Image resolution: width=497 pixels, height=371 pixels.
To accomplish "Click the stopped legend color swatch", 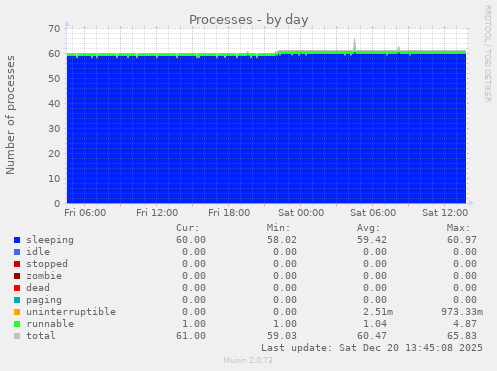I will [17, 264].
